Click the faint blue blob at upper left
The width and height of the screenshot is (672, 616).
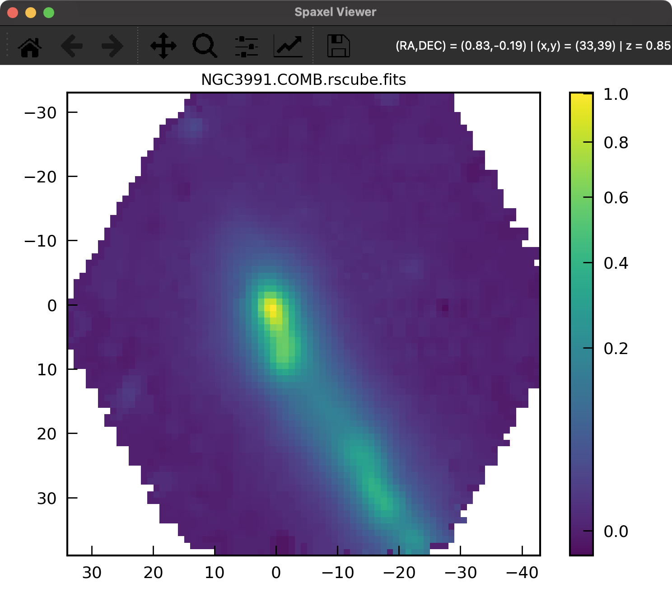193,127
